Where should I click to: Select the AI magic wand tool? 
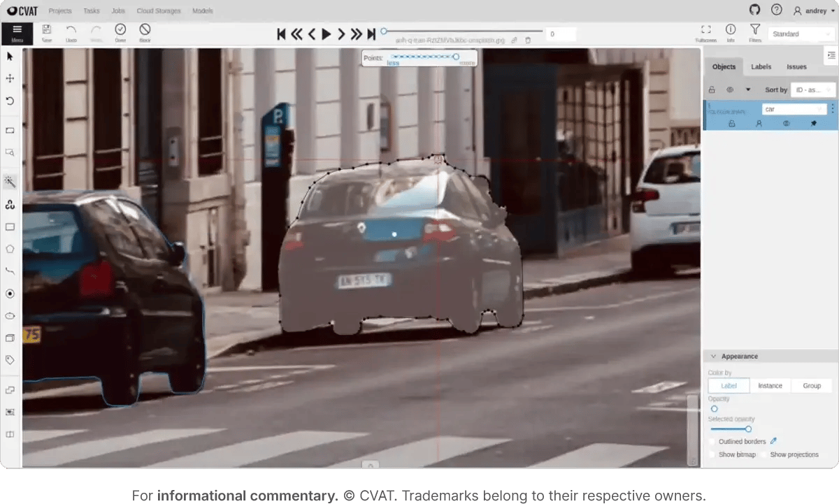pos(10,181)
